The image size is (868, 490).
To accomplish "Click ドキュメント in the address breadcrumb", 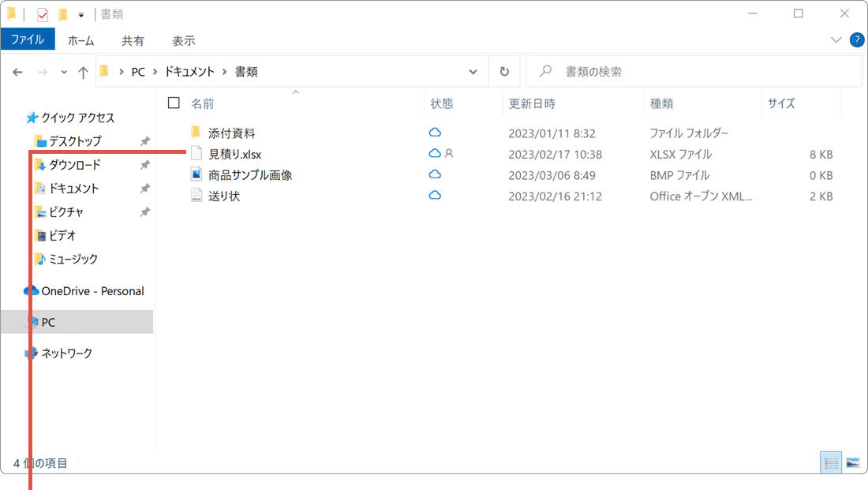I will (190, 72).
